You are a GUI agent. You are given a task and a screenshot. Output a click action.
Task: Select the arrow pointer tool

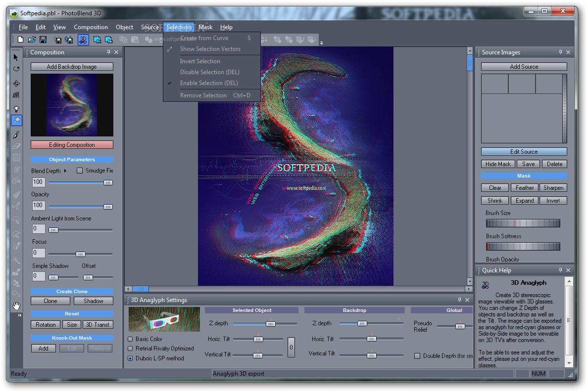tap(16, 57)
